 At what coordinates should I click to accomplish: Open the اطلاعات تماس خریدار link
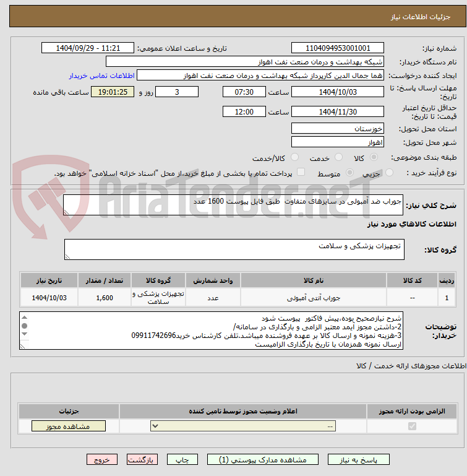coord(101,76)
